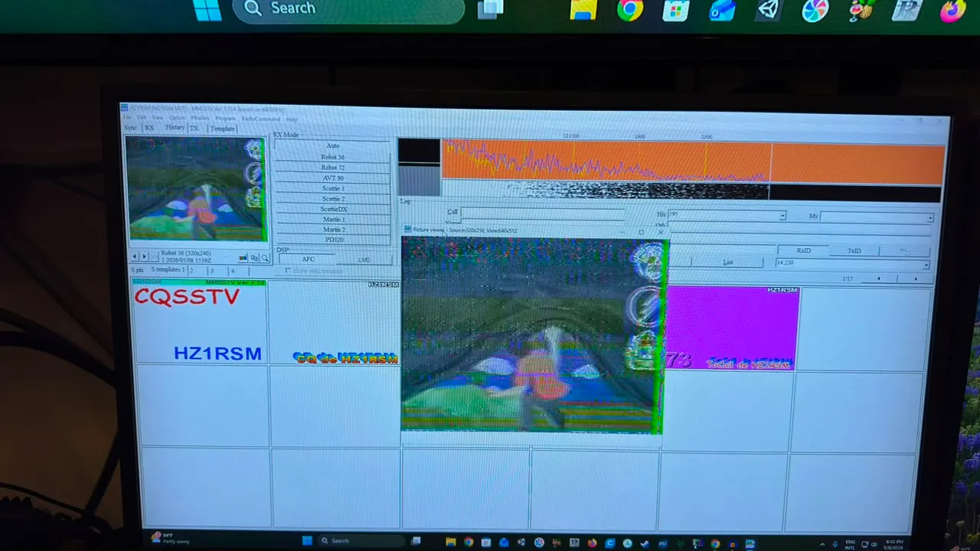Select Robot 72 RX mode
The image size is (980, 551).
point(332,168)
